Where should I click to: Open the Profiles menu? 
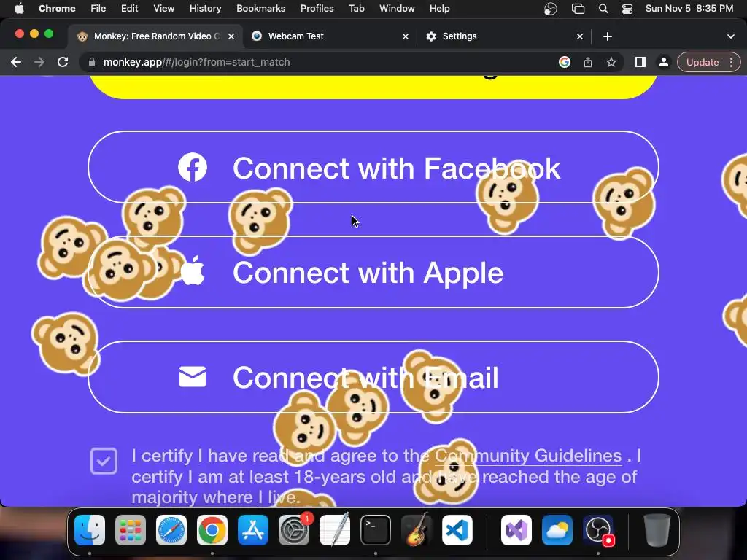point(317,9)
